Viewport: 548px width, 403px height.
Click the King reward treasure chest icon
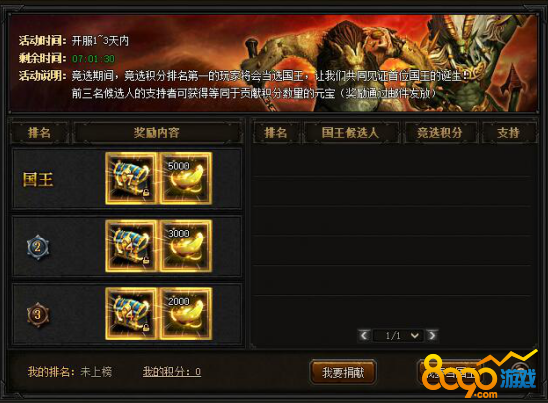click(131, 179)
